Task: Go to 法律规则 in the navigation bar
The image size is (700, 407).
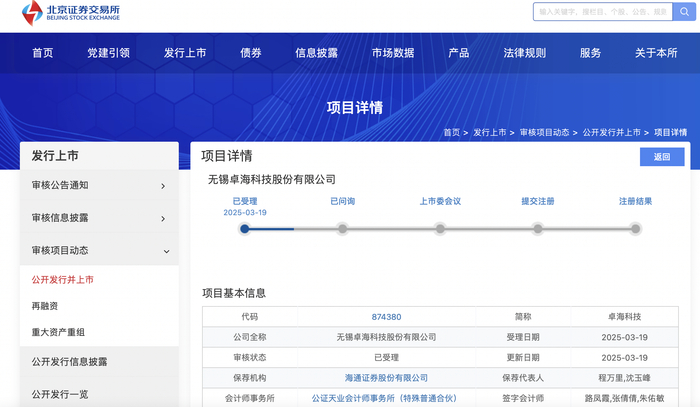Action: [524, 54]
